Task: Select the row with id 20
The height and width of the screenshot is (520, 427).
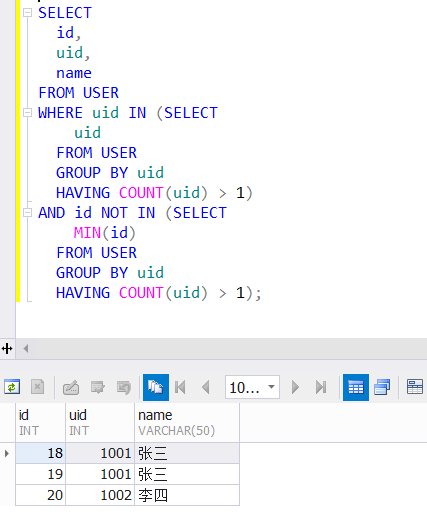Action: tap(127, 495)
